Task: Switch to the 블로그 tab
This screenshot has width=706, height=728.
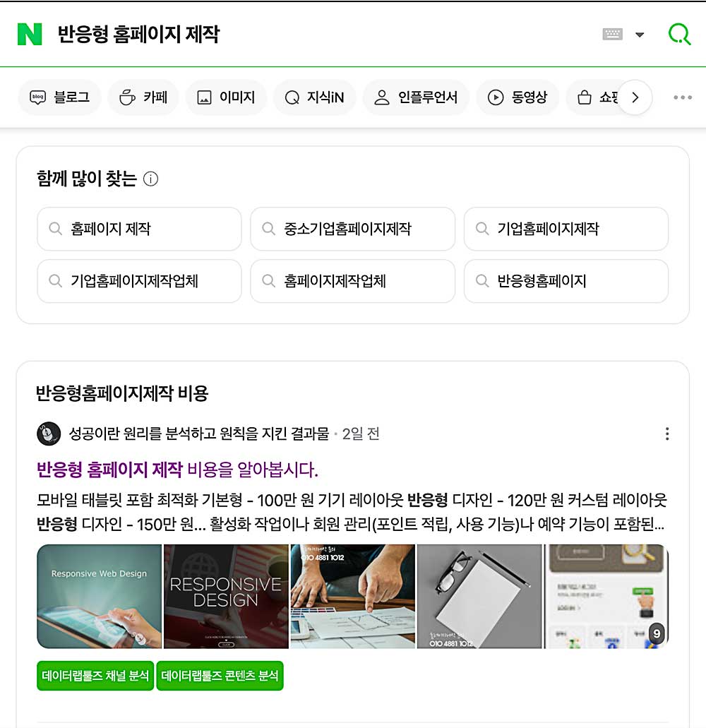Action: click(59, 97)
